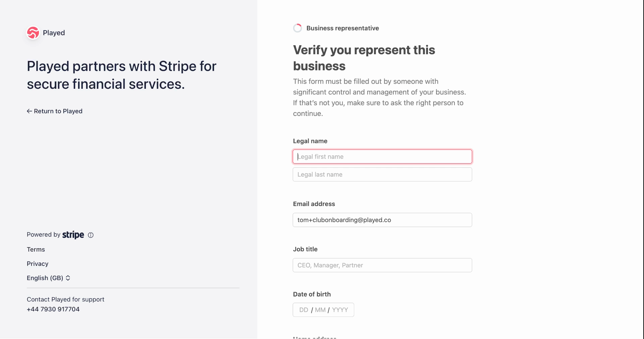Select the Email address input field
The width and height of the screenshot is (644, 339).
[x=382, y=220]
